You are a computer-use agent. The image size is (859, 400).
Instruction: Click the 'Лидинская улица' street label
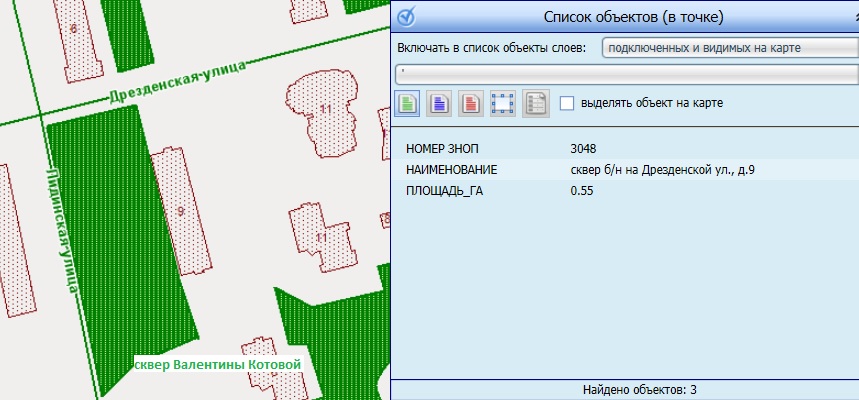click(62, 228)
